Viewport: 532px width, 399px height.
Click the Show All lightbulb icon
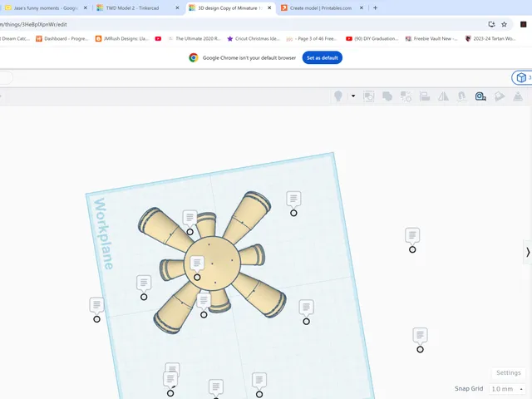point(338,96)
